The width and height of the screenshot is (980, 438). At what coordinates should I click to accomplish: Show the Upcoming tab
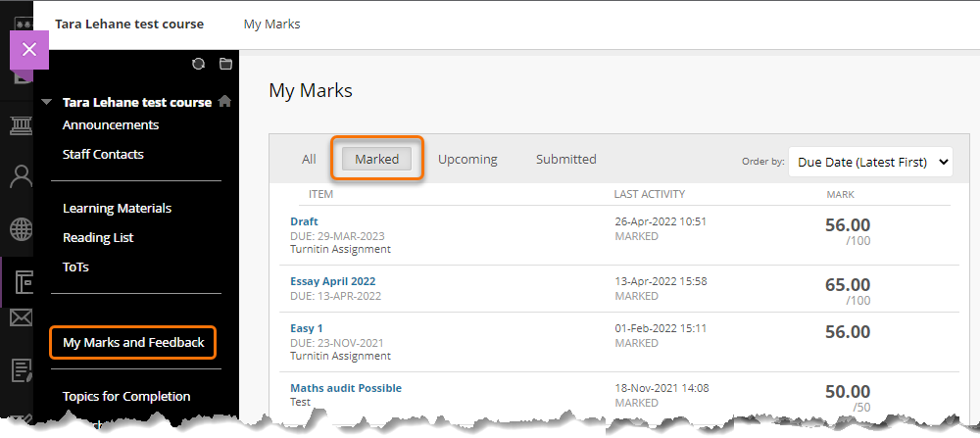click(467, 160)
